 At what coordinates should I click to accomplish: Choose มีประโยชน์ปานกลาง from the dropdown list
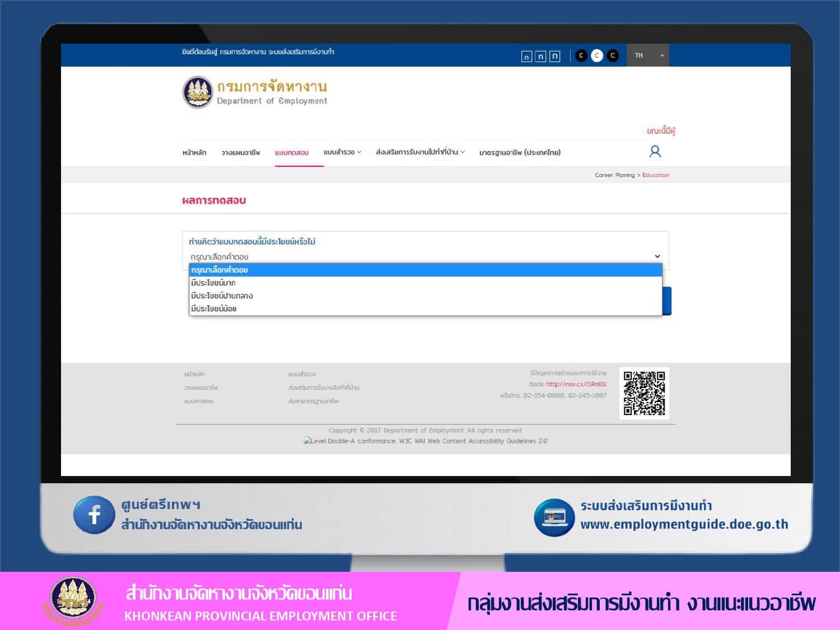tap(222, 296)
